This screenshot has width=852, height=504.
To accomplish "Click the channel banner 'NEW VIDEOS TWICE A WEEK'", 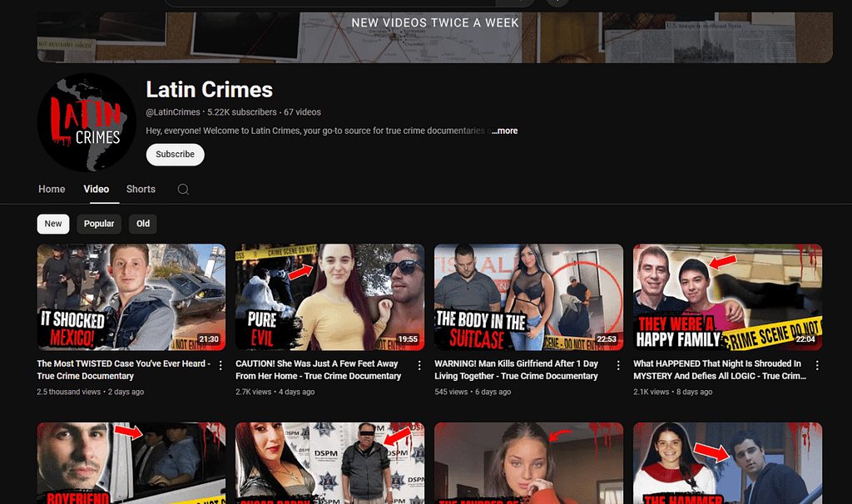I will point(434,37).
